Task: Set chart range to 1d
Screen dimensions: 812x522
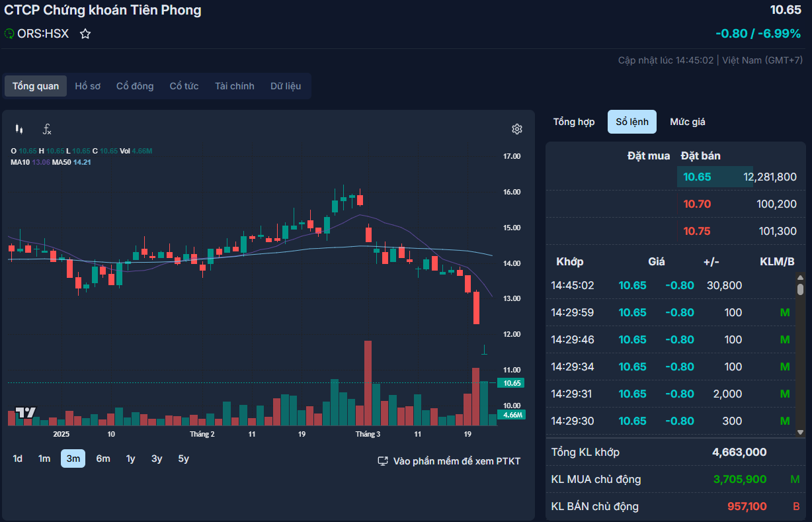Action: (18, 458)
